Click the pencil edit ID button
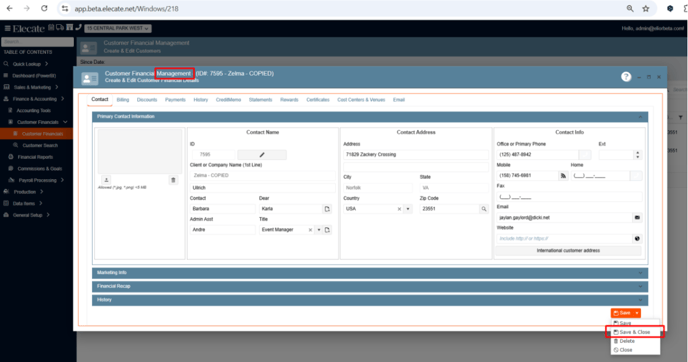 [x=262, y=154]
